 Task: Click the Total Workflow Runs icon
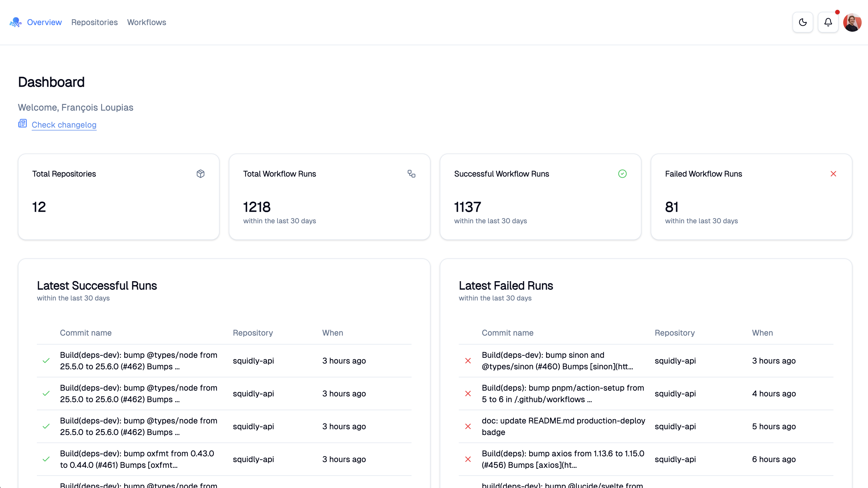pos(411,174)
